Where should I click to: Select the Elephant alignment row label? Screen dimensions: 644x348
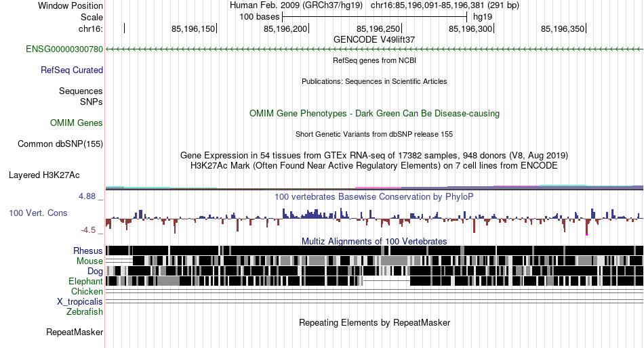[85, 281]
